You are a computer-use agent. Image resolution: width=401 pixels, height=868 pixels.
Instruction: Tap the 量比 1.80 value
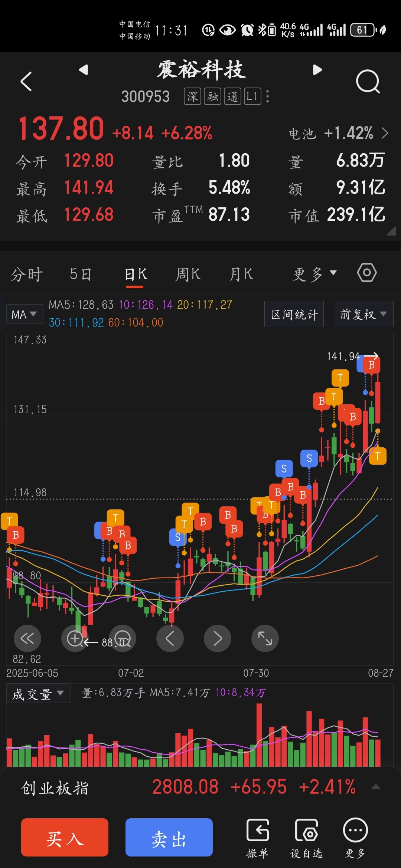[234, 161]
